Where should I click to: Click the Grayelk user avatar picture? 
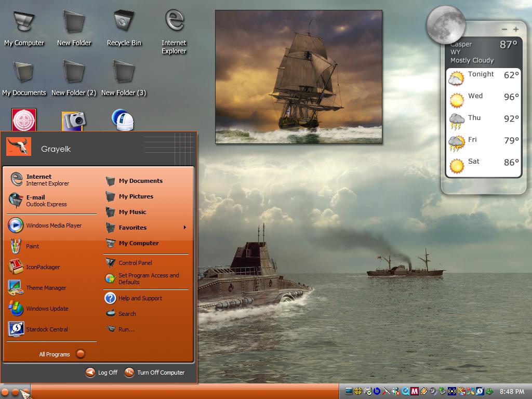pos(19,147)
